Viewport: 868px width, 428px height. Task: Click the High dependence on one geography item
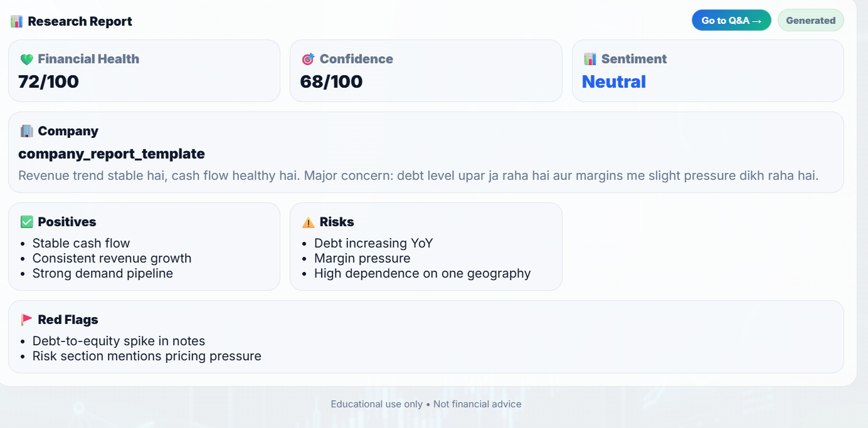422,273
